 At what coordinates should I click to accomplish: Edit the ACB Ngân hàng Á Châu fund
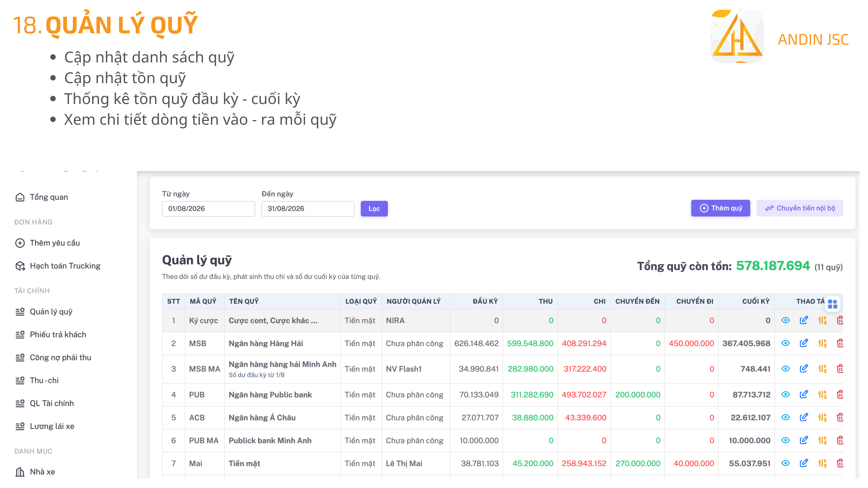point(804,417)
